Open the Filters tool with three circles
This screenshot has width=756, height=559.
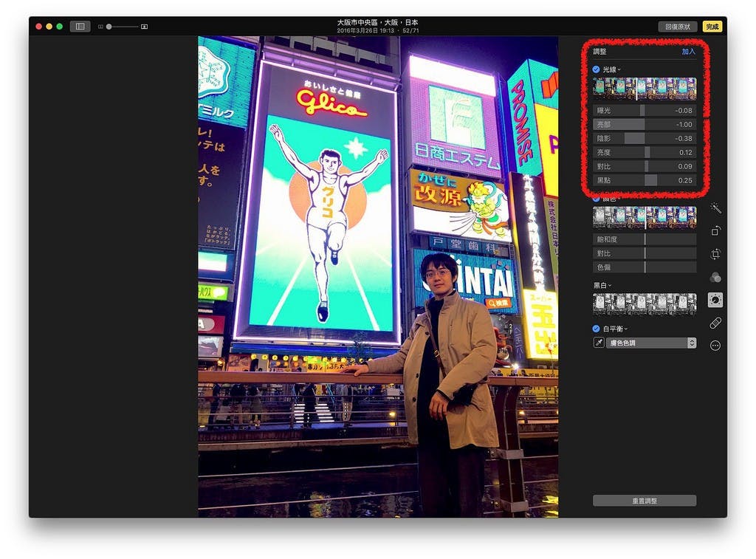point(715,277)
